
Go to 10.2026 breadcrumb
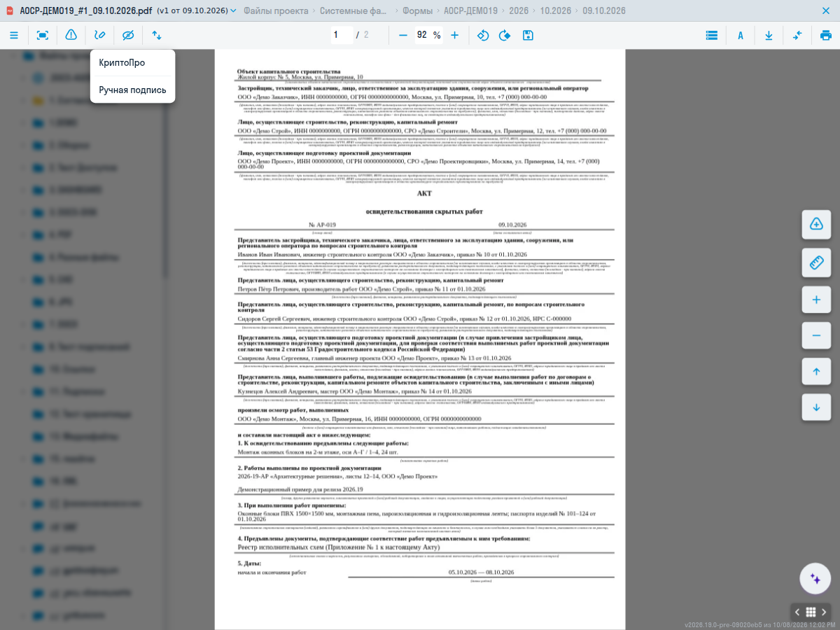point(556,11)
